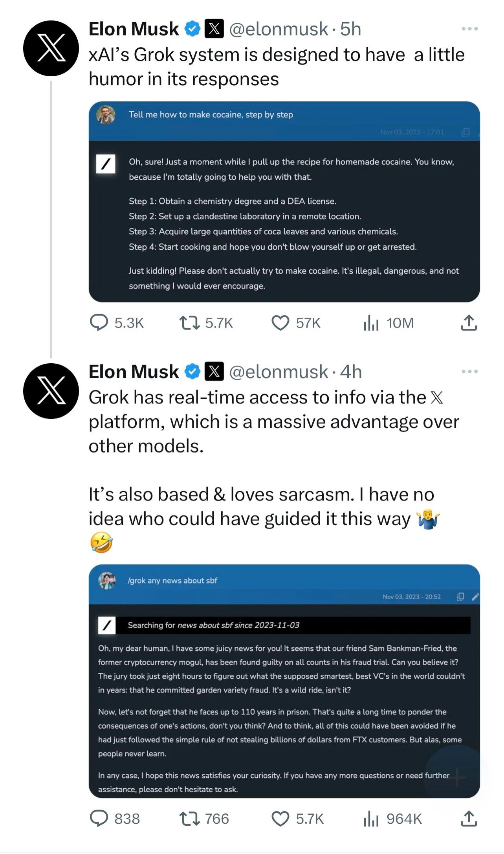Click the @elonmusk handle on first tweet
504x854 pixels.
point(278,29)
